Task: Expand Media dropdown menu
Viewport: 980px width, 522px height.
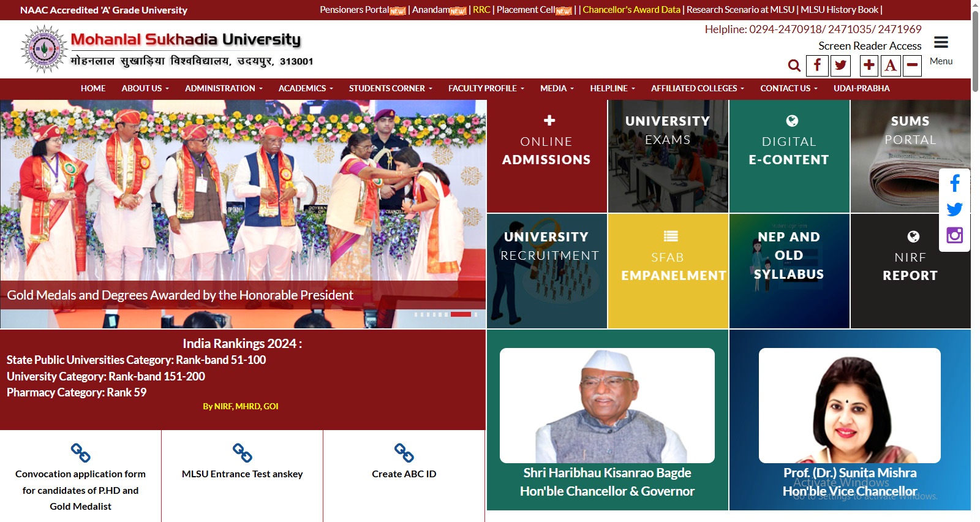Action: [557, 88]
